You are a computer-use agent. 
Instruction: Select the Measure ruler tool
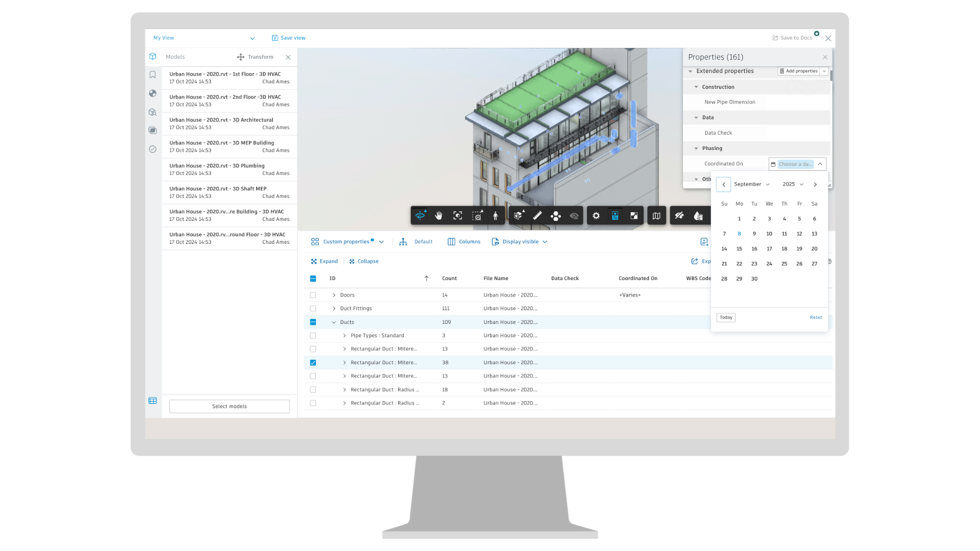click(x=537, y=216)
